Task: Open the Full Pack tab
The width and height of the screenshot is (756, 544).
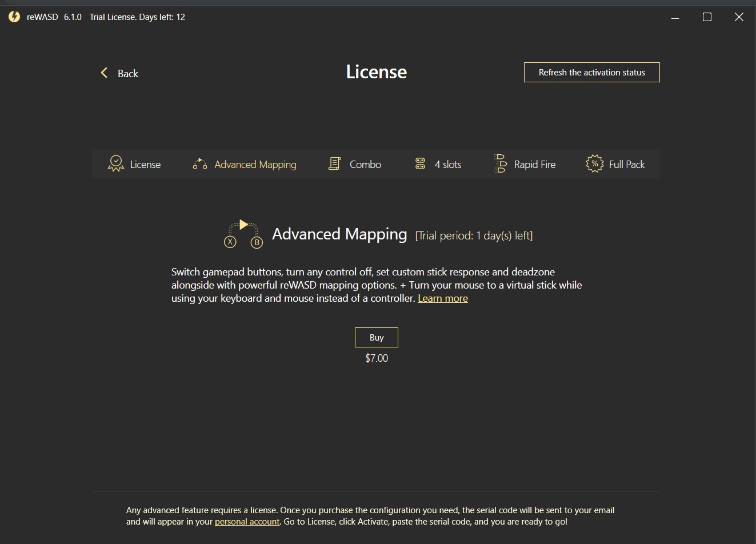Action: pyautogui.click(x=615, y=164)
